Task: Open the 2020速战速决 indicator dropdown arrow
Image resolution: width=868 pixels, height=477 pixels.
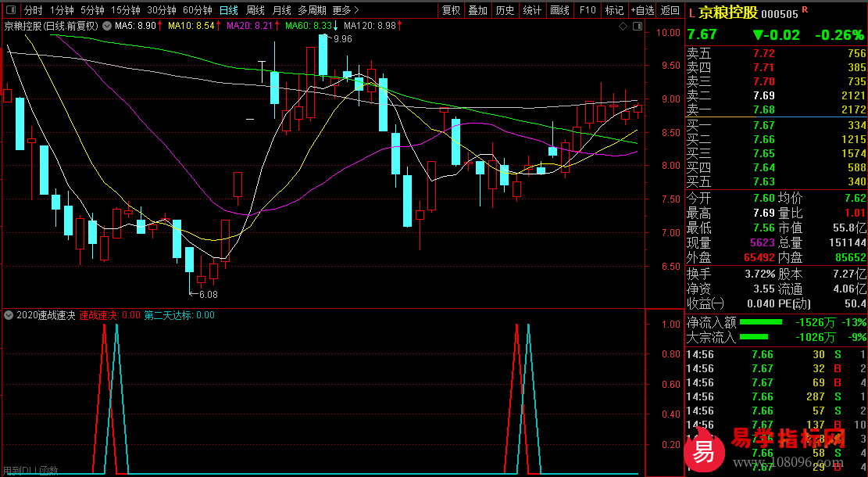Action: click(9, 315)
